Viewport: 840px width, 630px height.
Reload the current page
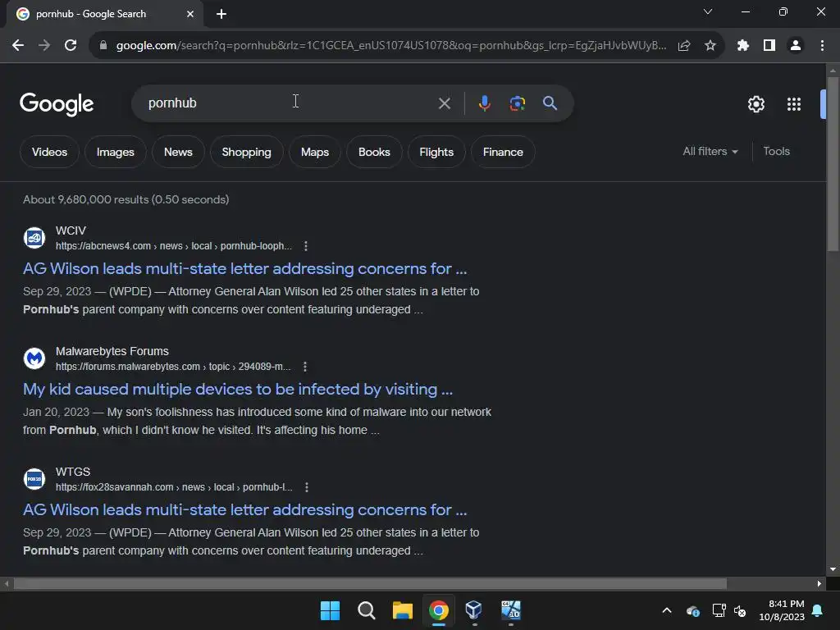pyautogui.click(x=71, y=46)
